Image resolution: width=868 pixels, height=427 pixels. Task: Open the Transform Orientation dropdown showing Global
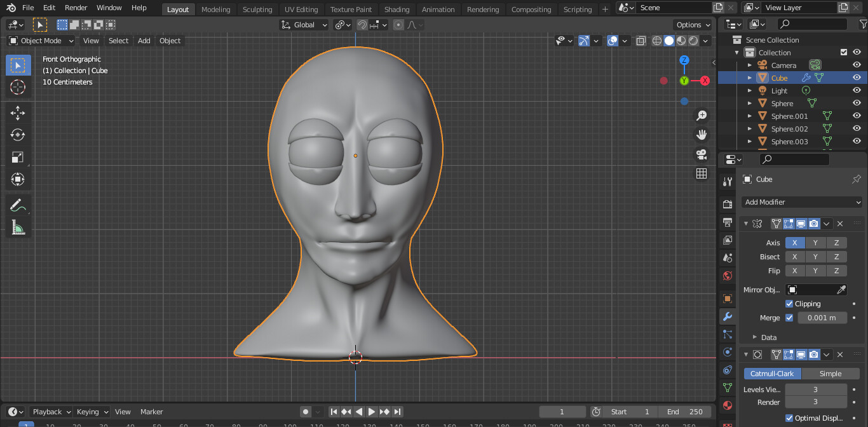(x=304, y=24)
